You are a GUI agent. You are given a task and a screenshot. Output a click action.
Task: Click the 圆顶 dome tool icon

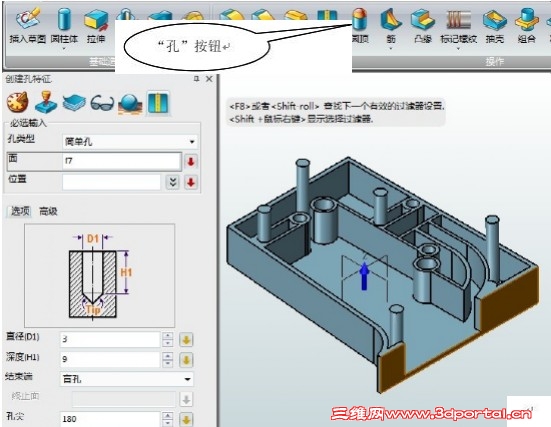tap(361, 19)
